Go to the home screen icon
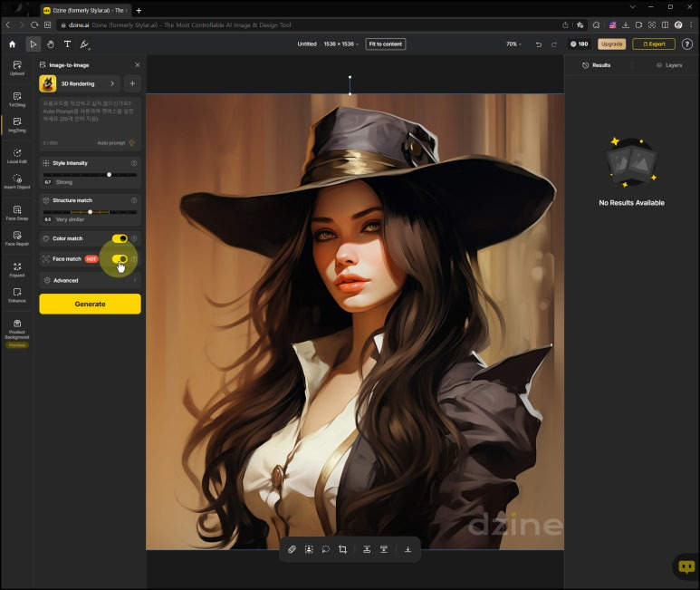The height and width of the screenshot is (590, 700). pyautogui.click(x=12, y=44)
